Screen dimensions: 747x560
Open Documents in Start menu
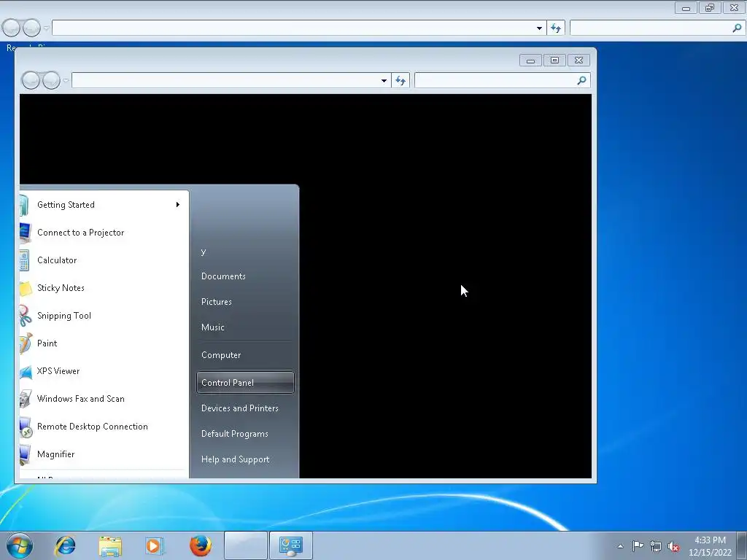(223, 276)
